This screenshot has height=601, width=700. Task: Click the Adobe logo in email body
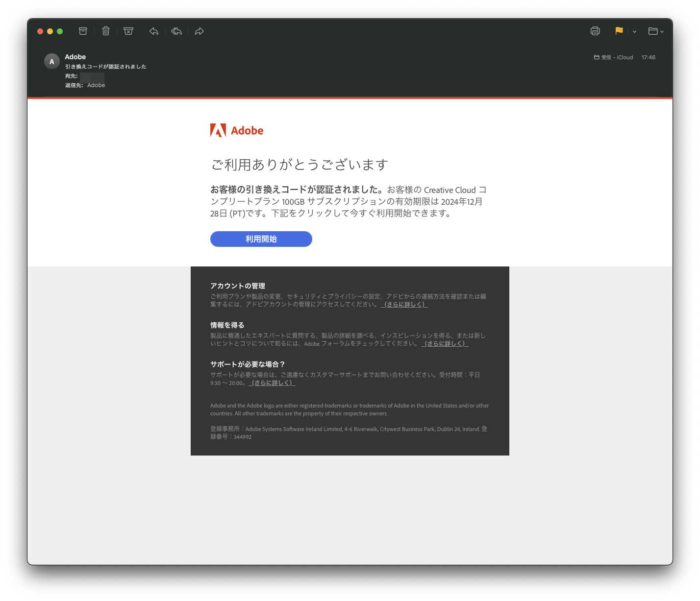point(237,130)
